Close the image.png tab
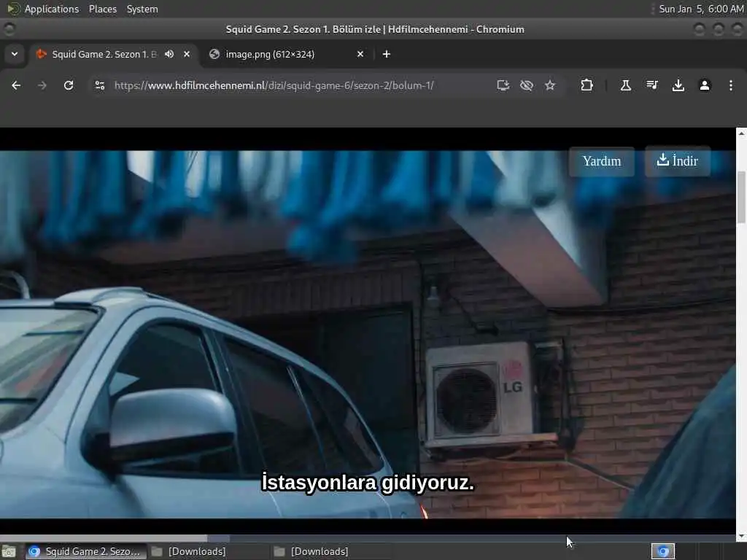The width and height of the screenshot is (747, 560). pyautogui.click(x=360, y=54)
